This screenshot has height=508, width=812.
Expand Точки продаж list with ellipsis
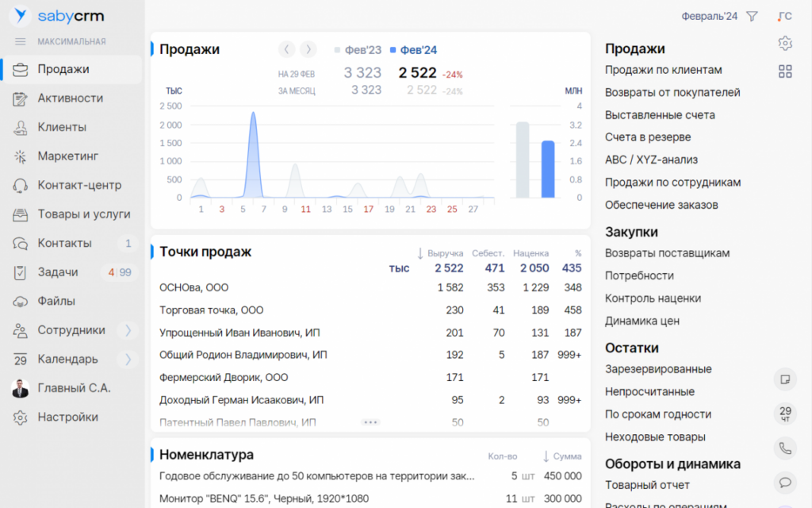tap(370, 422)
